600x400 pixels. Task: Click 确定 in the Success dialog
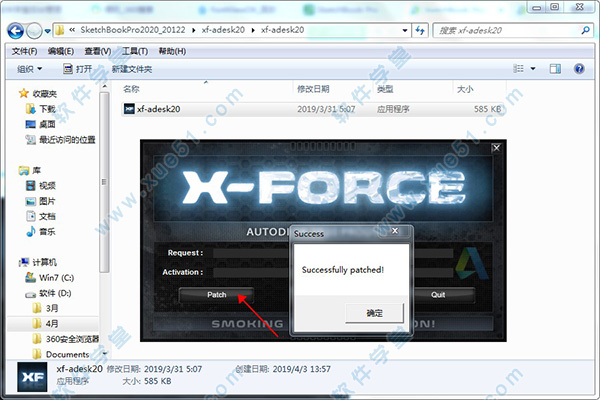click(374, 313)
